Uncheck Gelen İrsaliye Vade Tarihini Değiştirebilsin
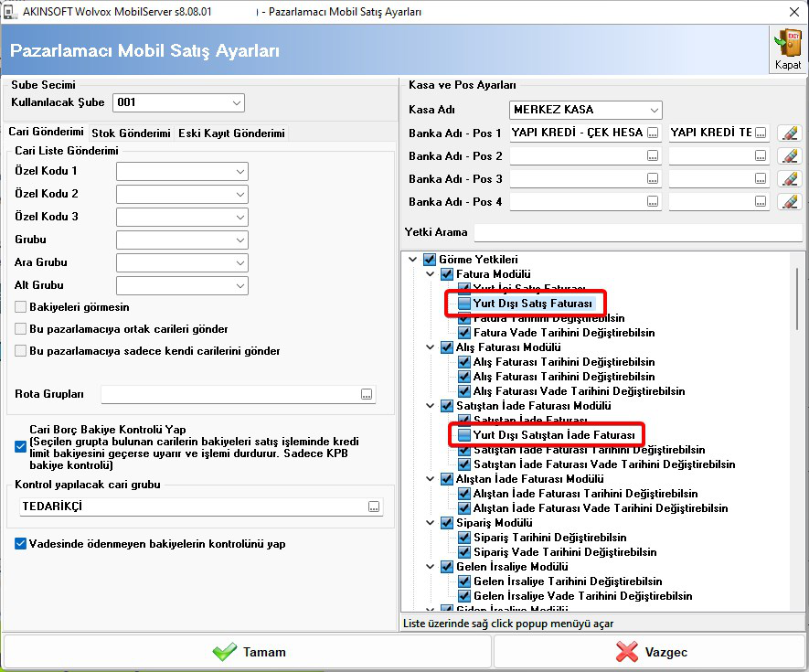809x672 pixels. [x=464, y=595]
